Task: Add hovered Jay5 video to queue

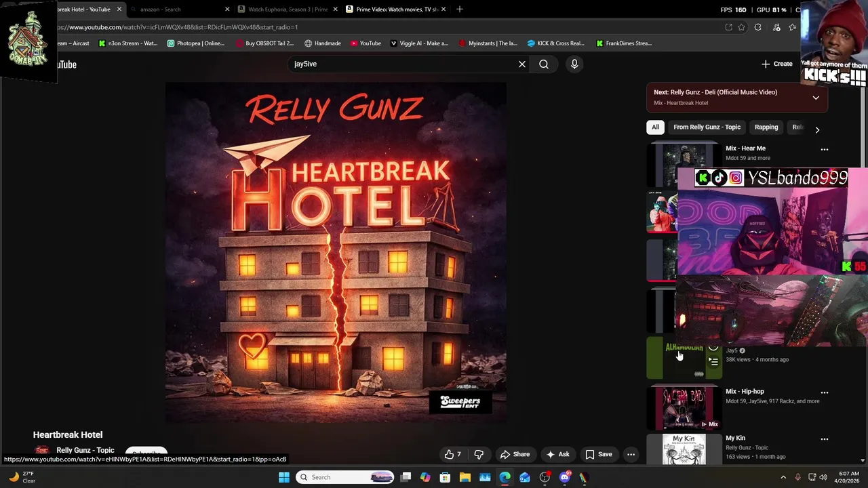Action: [713, 362]
